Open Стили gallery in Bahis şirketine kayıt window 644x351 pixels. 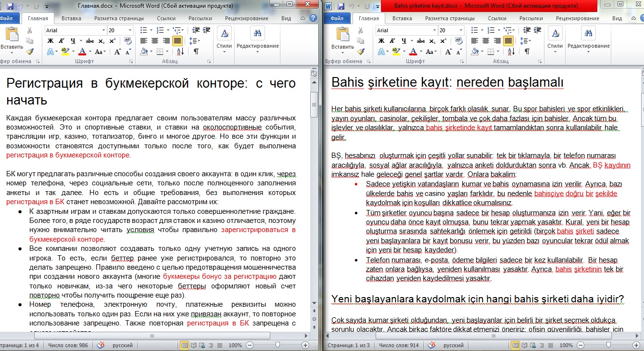coord(555,39)
